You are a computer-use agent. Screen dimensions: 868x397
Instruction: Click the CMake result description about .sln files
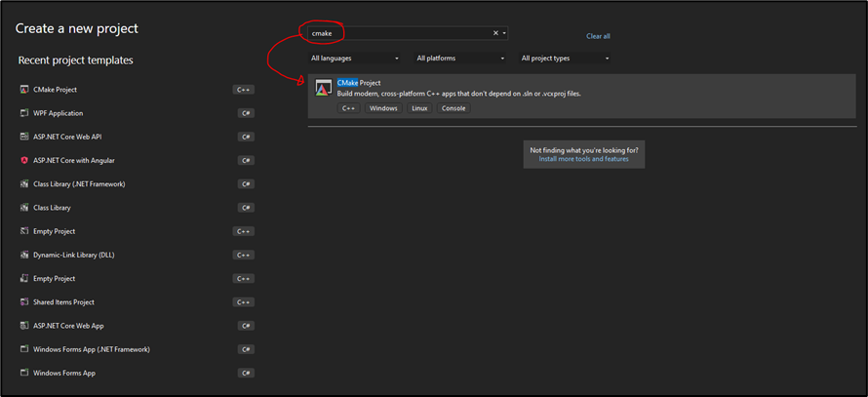459,94
